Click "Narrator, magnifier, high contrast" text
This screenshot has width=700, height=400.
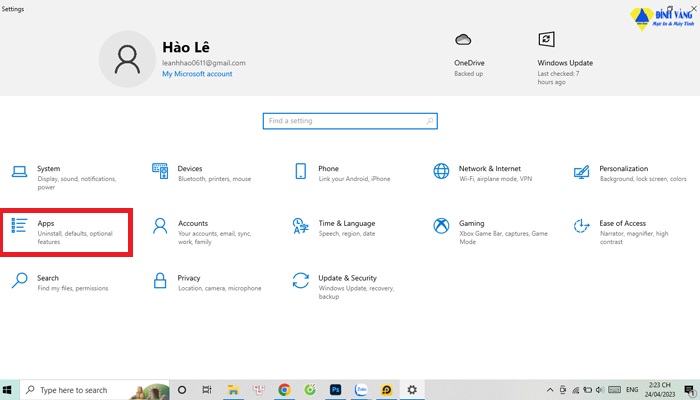(633, 238)
